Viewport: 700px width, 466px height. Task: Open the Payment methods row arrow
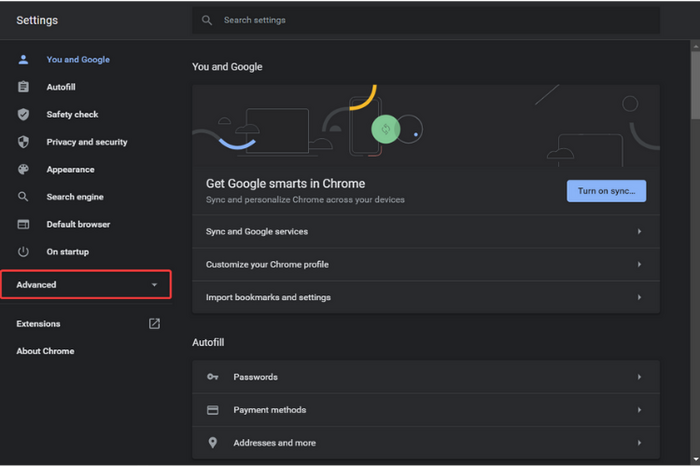pos(639,410)
